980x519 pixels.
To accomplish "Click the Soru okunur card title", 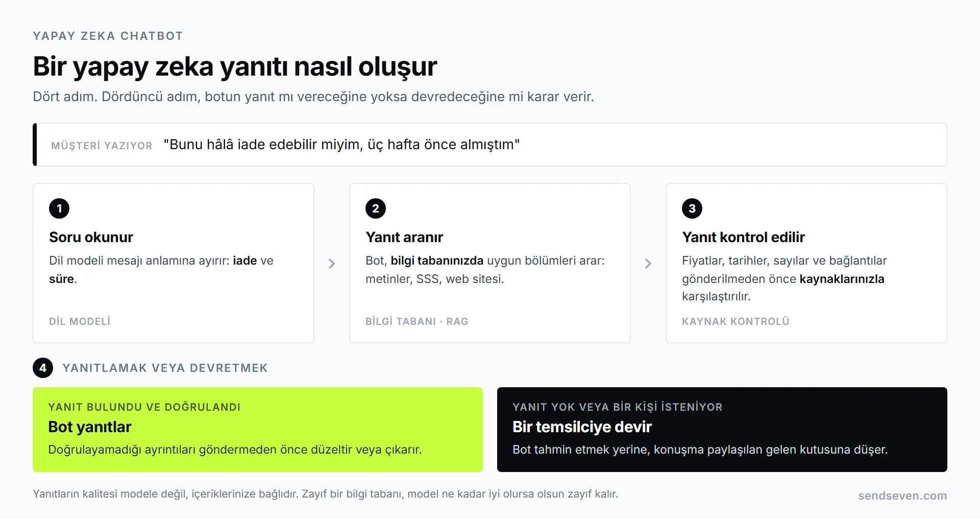I will (x=91, y=237).
